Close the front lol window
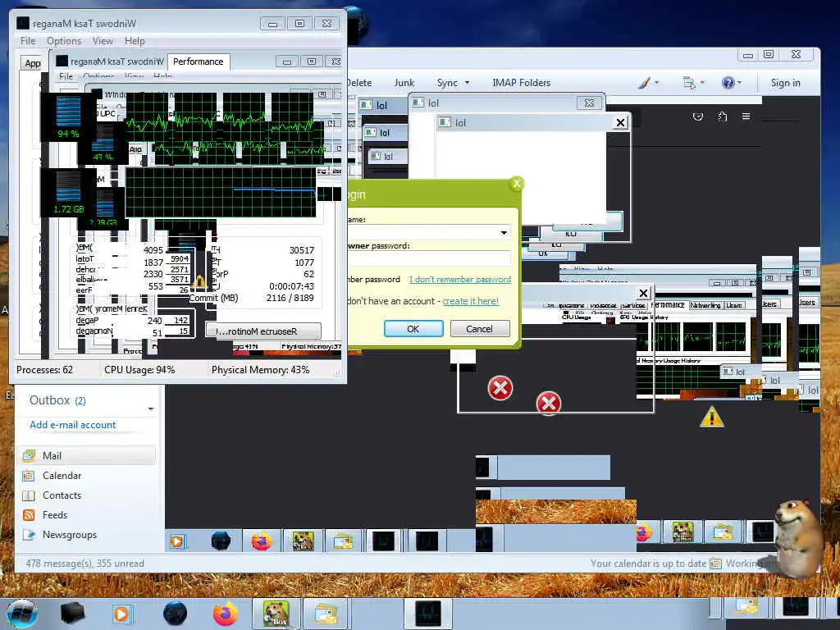The width and height of the screenshot is (840, 630). click(x=620, y=123)
